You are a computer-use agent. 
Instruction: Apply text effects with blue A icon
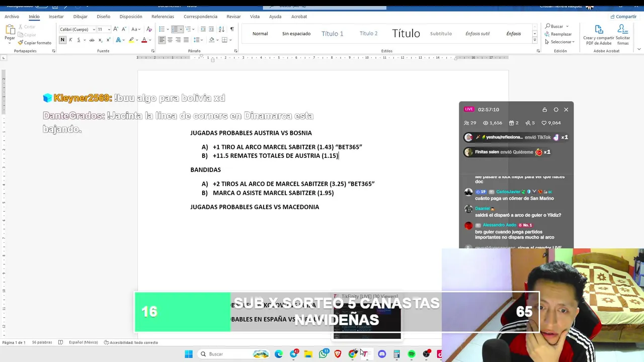119,40
